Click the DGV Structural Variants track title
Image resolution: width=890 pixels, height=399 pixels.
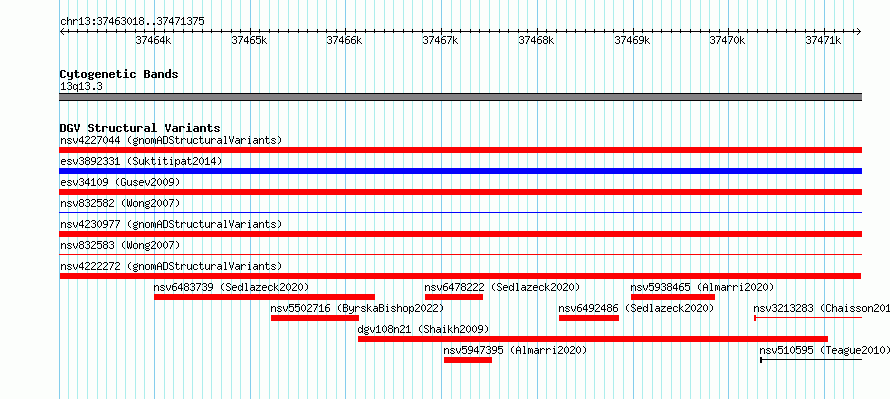click(140, 128)
